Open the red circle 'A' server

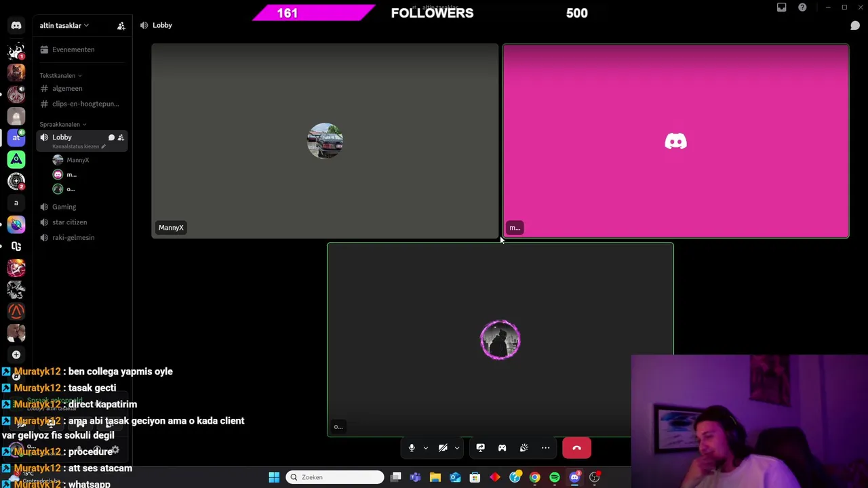16,311
